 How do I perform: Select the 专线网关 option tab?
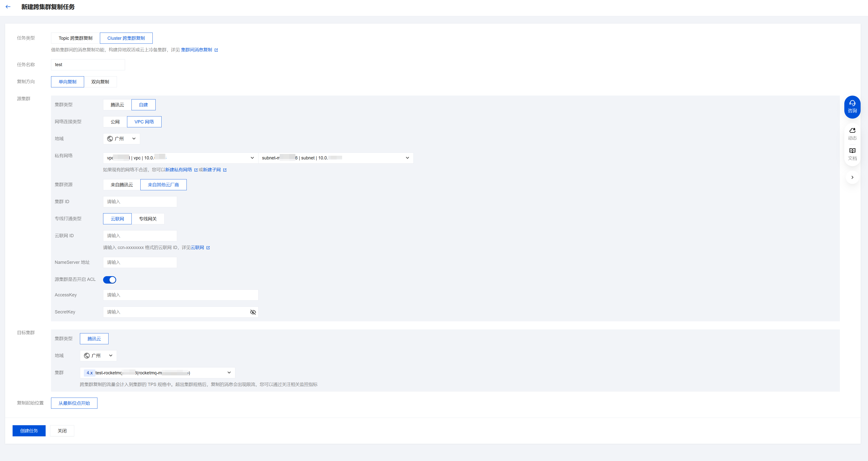pos(148,219)
